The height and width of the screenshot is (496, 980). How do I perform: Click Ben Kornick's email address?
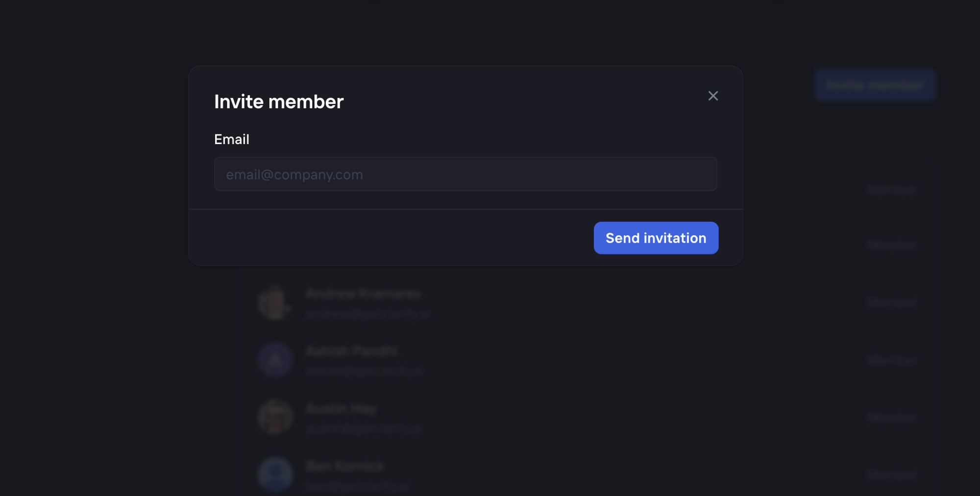(x=357, y=486)
